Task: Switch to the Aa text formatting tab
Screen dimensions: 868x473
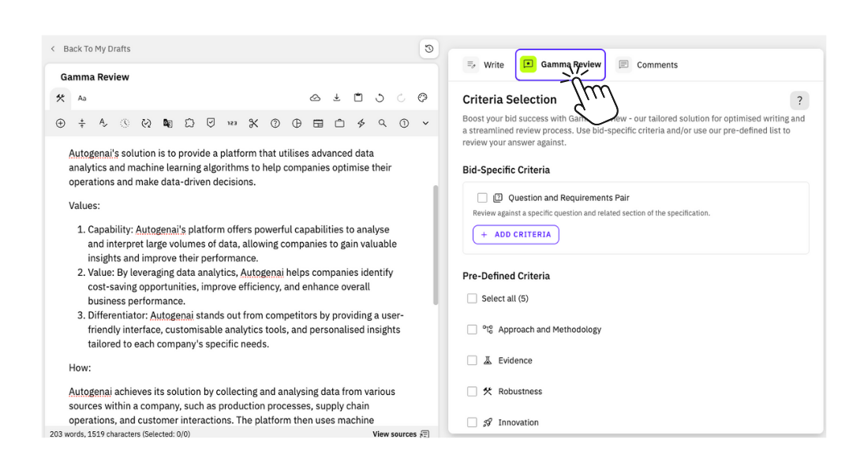Action: [82, 98]
